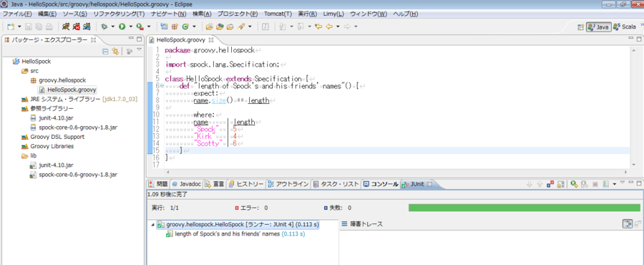644x265 pixels.
Task: Open the Debug configurations dropdown arrow
Action: pyautogui.click(x=113, y=26)
